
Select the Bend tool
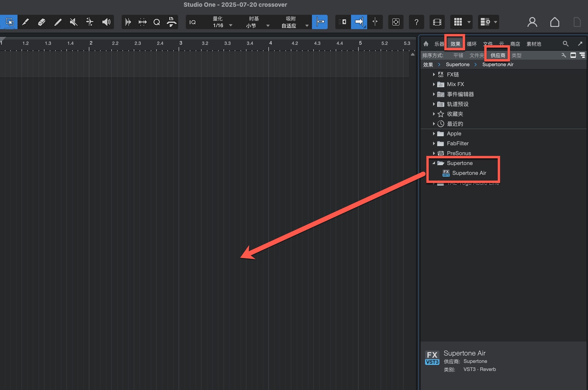90,22
